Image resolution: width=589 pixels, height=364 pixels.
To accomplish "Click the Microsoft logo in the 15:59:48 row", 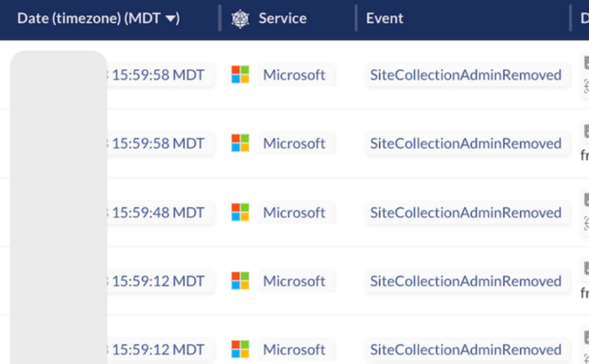I will (240, 212).
